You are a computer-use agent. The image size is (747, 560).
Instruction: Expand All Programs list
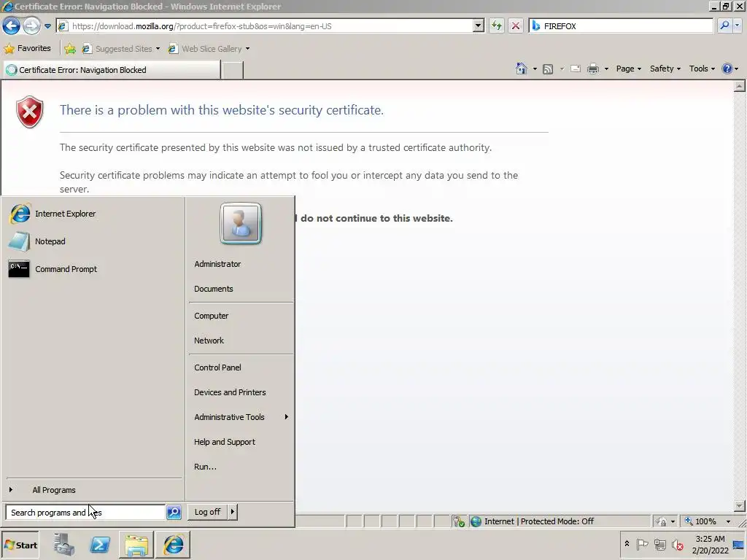[93, 490]
